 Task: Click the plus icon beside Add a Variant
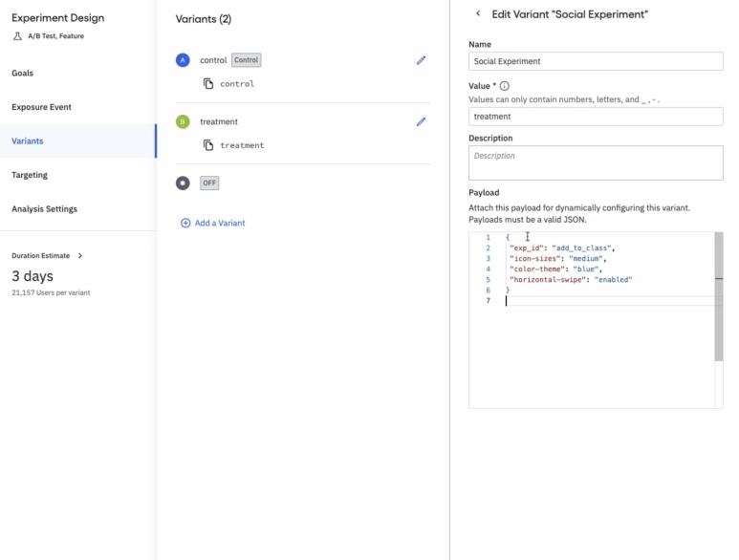tap(185, 224)
